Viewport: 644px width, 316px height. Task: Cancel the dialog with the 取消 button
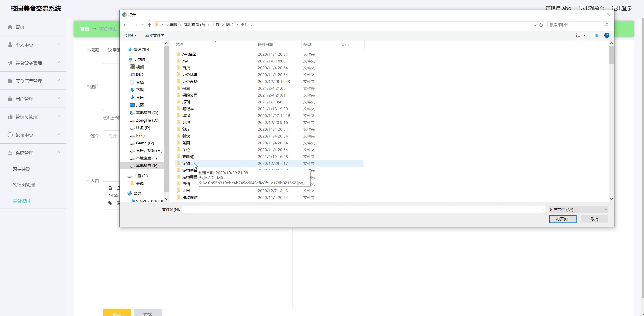(595, 219)
